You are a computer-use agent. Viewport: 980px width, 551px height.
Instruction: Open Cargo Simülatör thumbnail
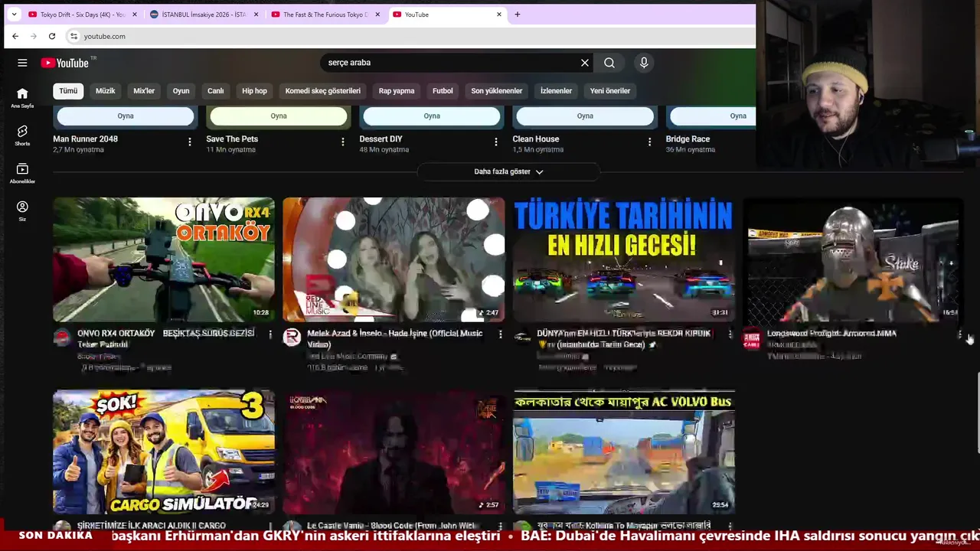coord(164,452)
